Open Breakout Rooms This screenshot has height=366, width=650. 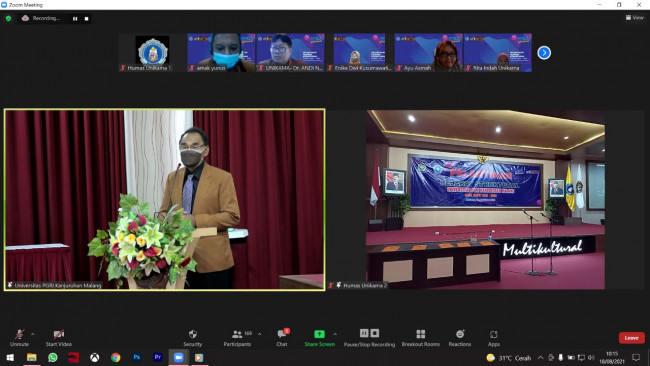[x=420, y=338]
